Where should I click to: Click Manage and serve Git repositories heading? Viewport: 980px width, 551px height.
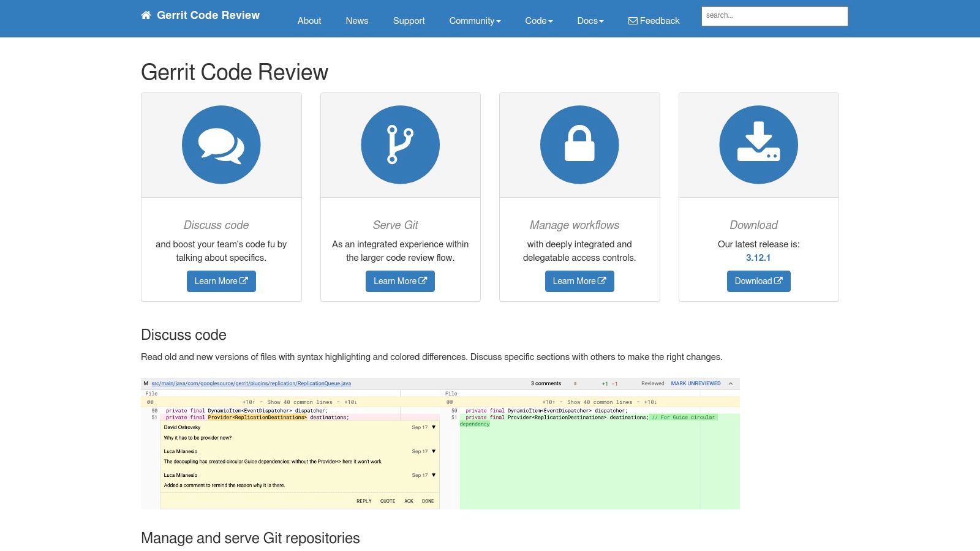tap(251, 538)
